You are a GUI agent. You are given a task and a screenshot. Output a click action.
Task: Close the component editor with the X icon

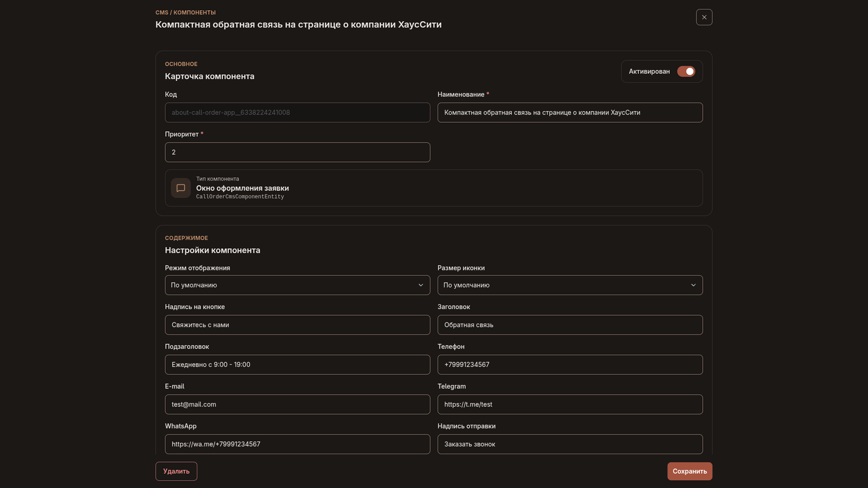(x=704, y=17)
